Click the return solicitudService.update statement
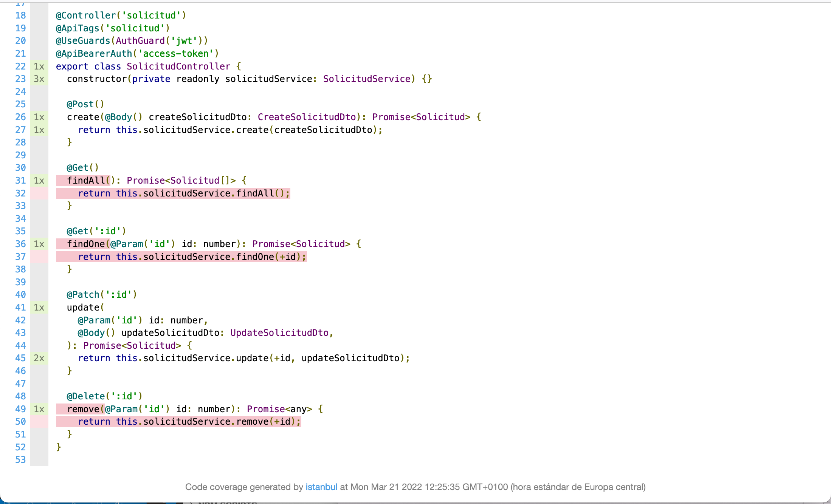The height and width of the screenshot is (504, 831). pyautogui.click(x=244, y=358)
